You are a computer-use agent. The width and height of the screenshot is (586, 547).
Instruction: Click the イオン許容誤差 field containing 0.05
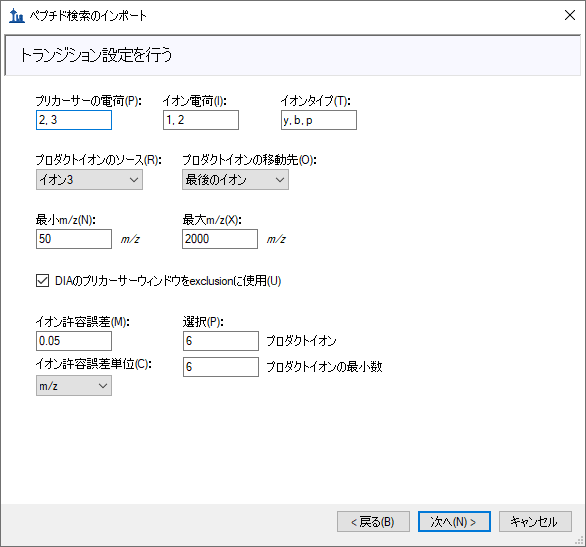(74, 341)
